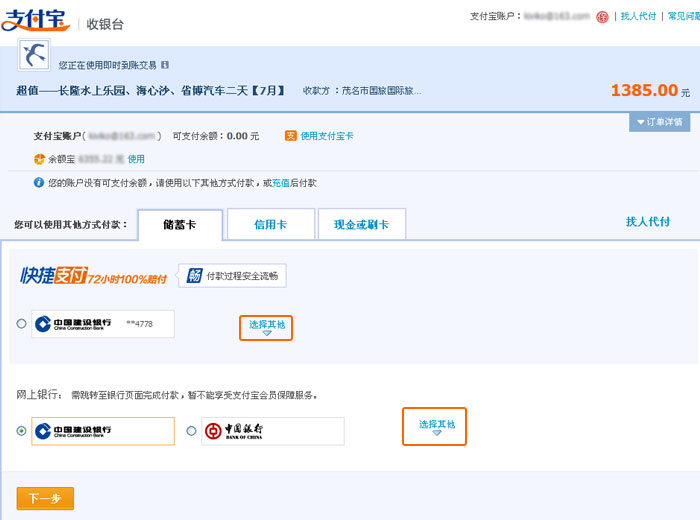The width and height of the screenshot is (700, 520).
Task: Click the Yu'e Bao (余额宝) coin icon
Action: 39,159
